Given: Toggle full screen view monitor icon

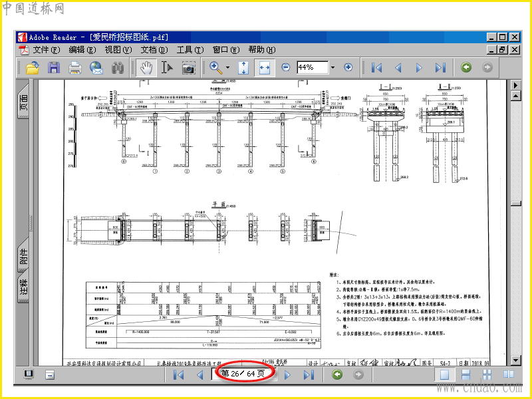Looking at the screenshot, I should (29, 374).
